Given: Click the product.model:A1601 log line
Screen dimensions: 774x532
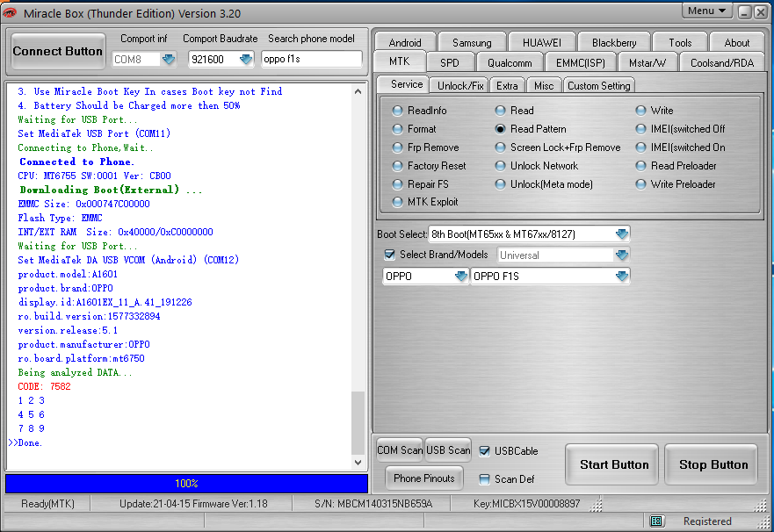Looking at the screenshot, I should [x=68, y=274].
